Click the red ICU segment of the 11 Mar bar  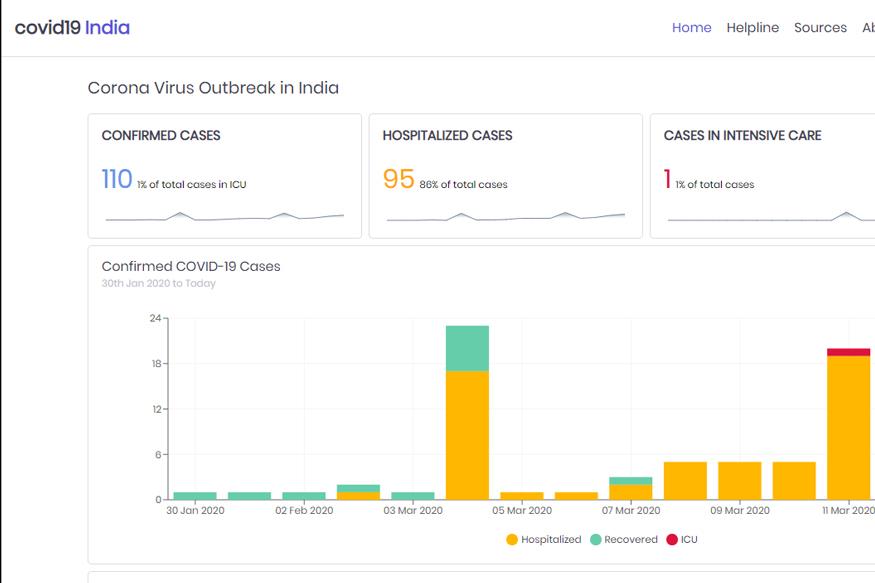[x=848, y=352]
